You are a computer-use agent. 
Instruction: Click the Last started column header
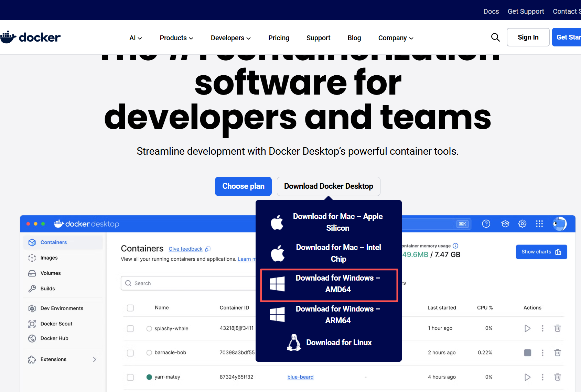pyautogui.click(x=442, y=308)
